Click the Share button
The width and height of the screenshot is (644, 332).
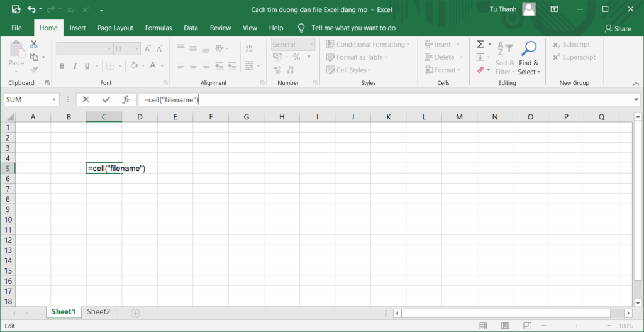coord(618,28)
